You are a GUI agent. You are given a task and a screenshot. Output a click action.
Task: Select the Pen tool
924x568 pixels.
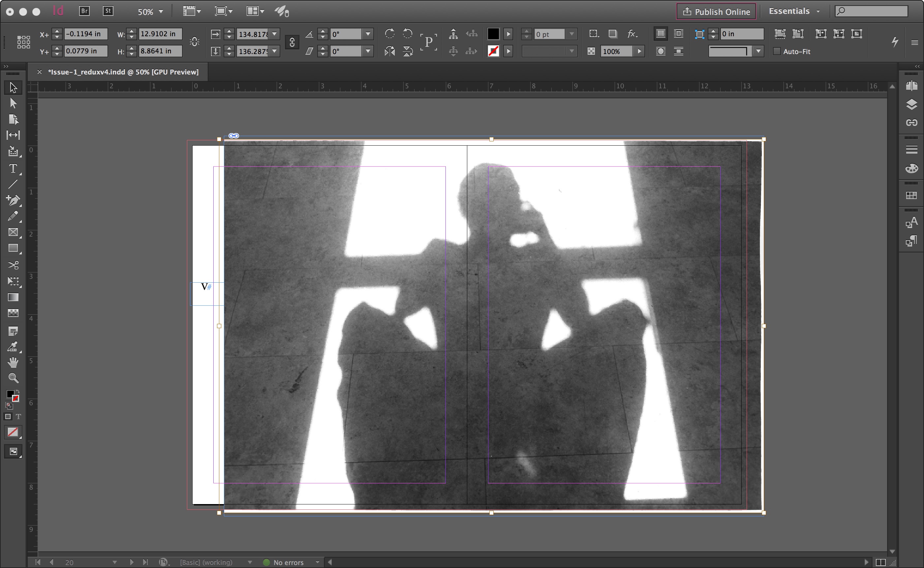[x=13, y=200]
